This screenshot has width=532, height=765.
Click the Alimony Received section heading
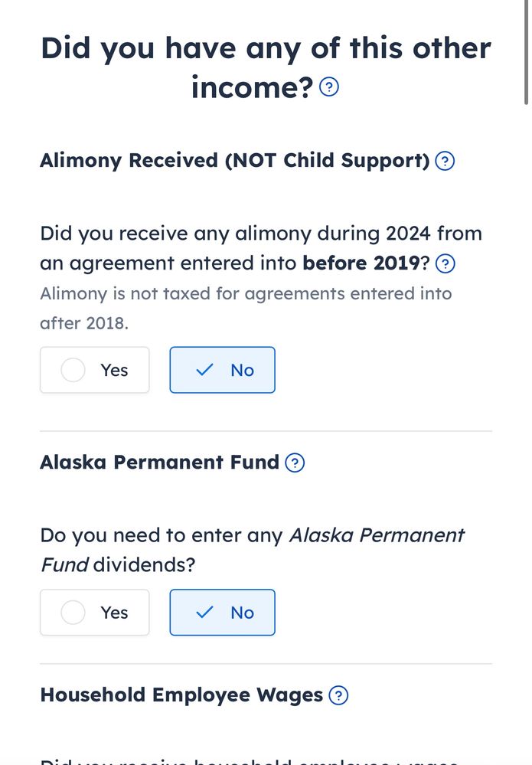click(235, 161)
